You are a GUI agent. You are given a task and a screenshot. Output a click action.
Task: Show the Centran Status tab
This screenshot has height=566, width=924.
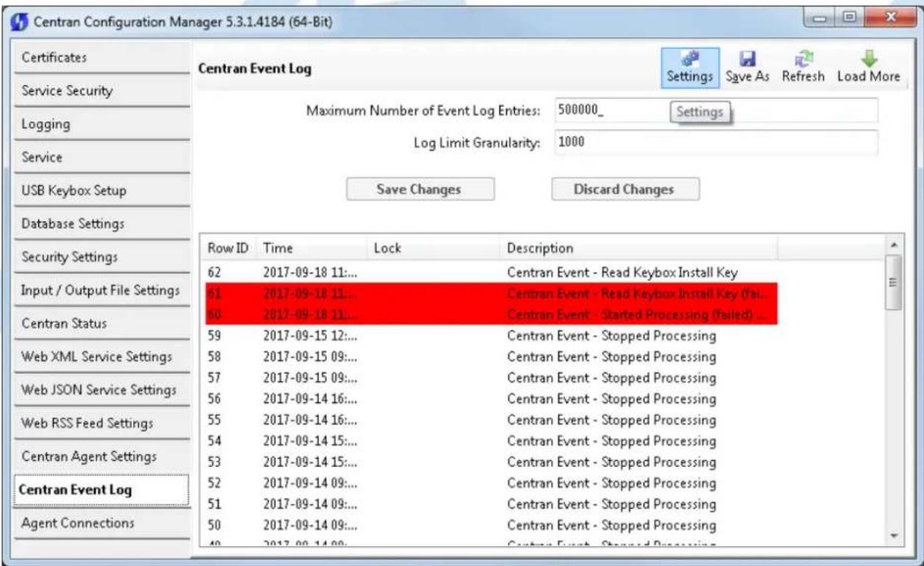point(102,323)
